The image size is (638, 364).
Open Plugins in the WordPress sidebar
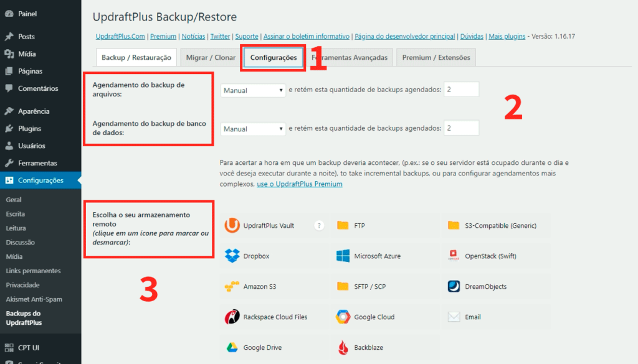click(x=29, y=129)
